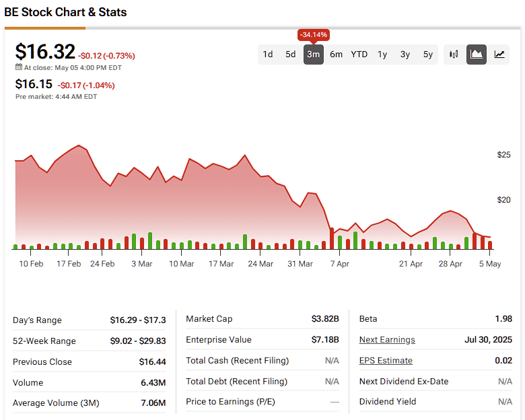525x420 pixels.
Task: Click the EPS Estimate value 0.02
Action: (503, 360)
